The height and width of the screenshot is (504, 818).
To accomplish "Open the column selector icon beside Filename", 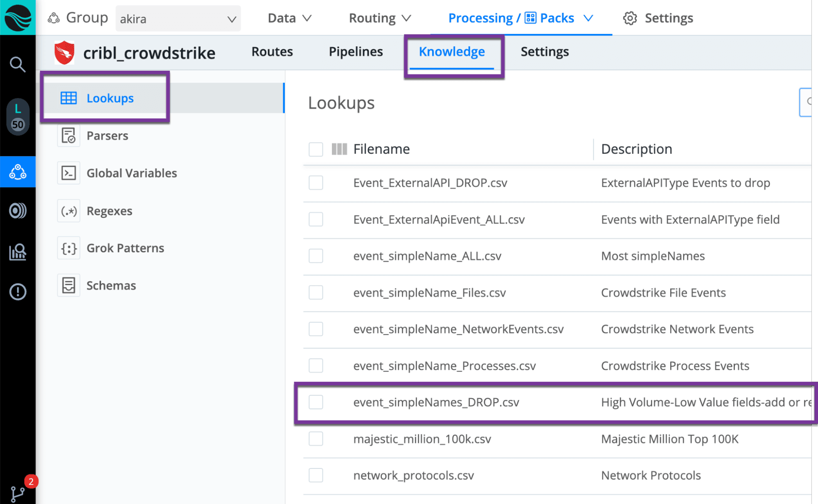I will 339,149.
